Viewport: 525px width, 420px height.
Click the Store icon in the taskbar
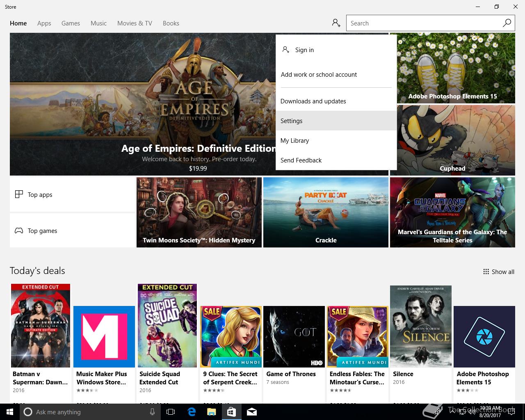pyautogui.click(x=231, y=412)
